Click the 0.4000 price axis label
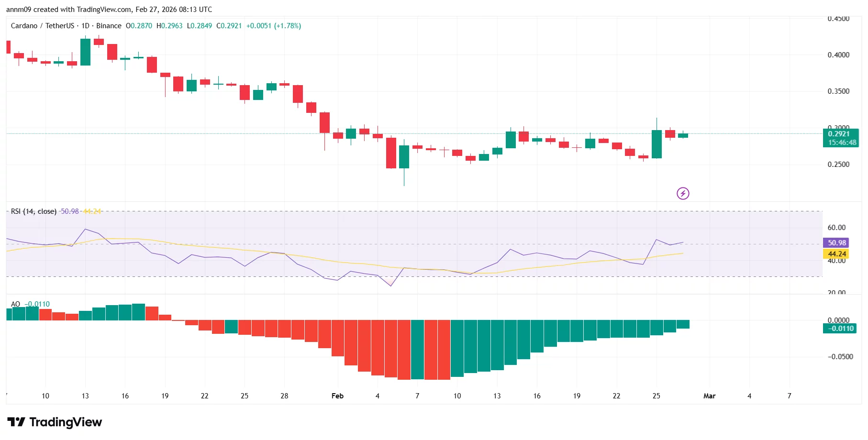868x440 pixels. [838, 55]
